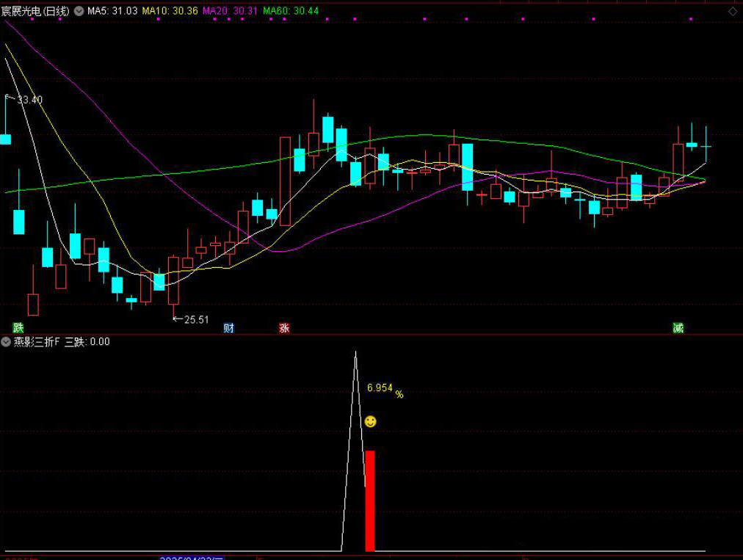The image size is (743, 560).
Task: Click the green 减 holdings reduction marker
Action: click(x=678, y=328)
